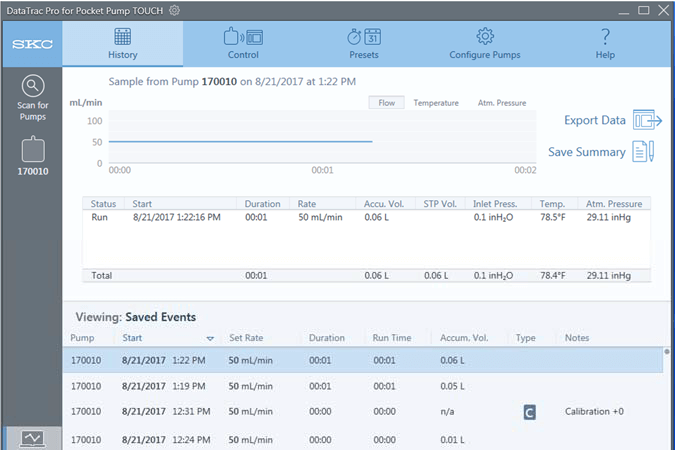Go to Configure Pumps tab
This screenshot has height=450, width=675.
point(485,43)
